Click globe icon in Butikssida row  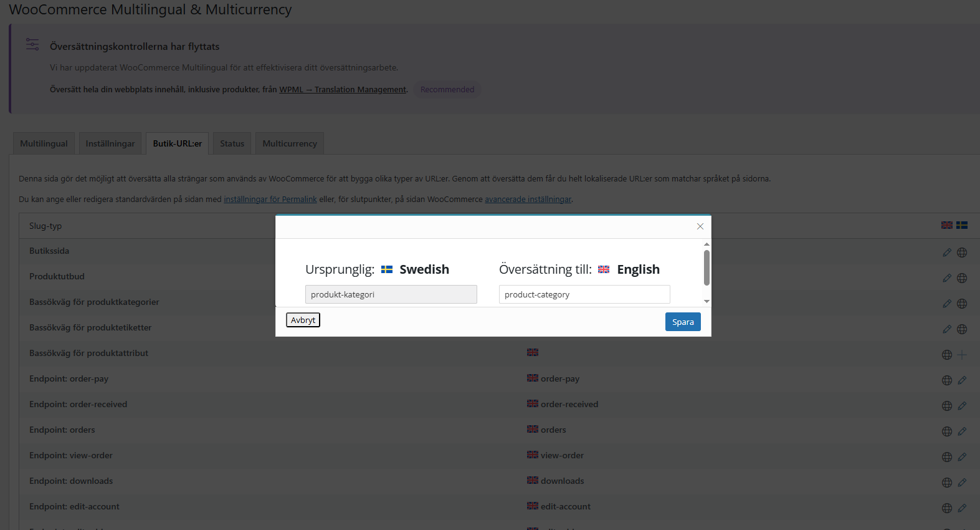962,253
